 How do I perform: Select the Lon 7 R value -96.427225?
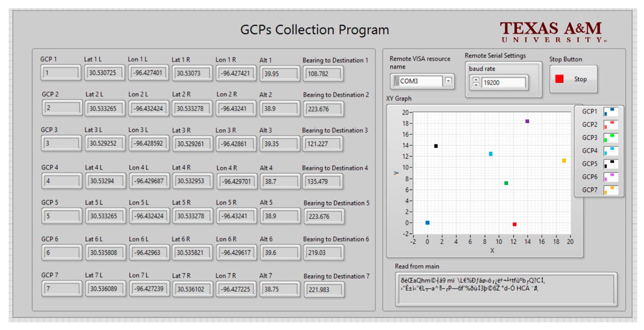pyautogui.click(x=236, y=289)
